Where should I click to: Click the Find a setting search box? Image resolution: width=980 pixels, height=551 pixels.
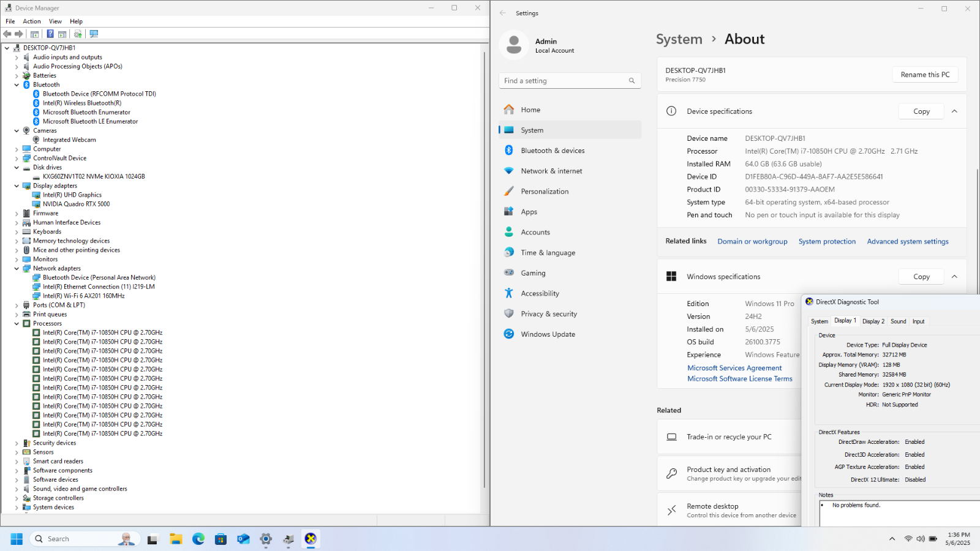(570, 81)
